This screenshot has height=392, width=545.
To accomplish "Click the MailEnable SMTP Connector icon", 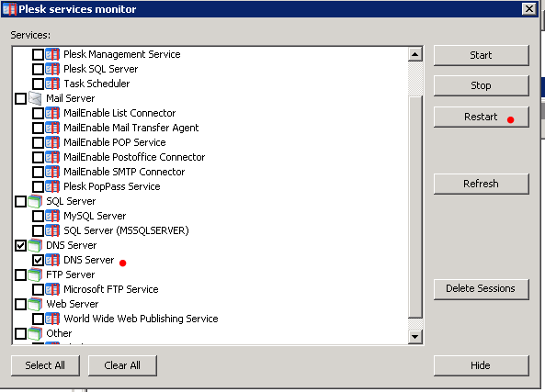I will pos(52,172).
